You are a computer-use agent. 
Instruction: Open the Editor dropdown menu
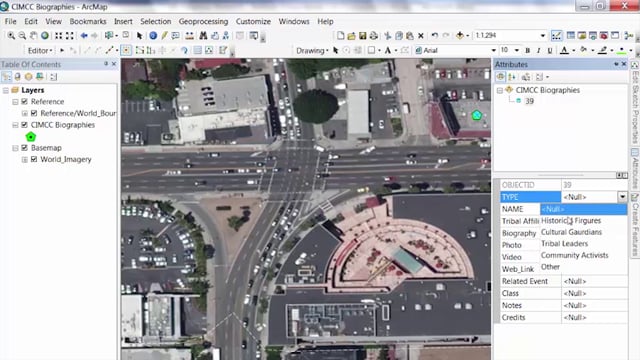(40, 51)
